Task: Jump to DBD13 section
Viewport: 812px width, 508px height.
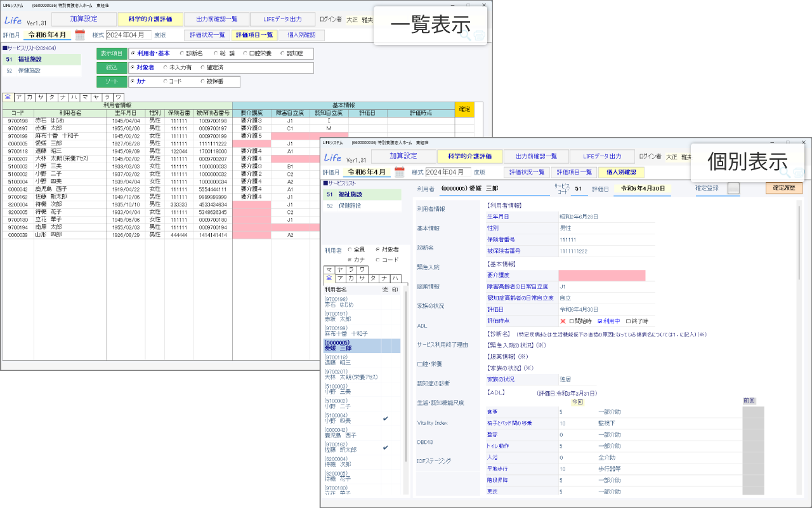Action: [424, 442]
